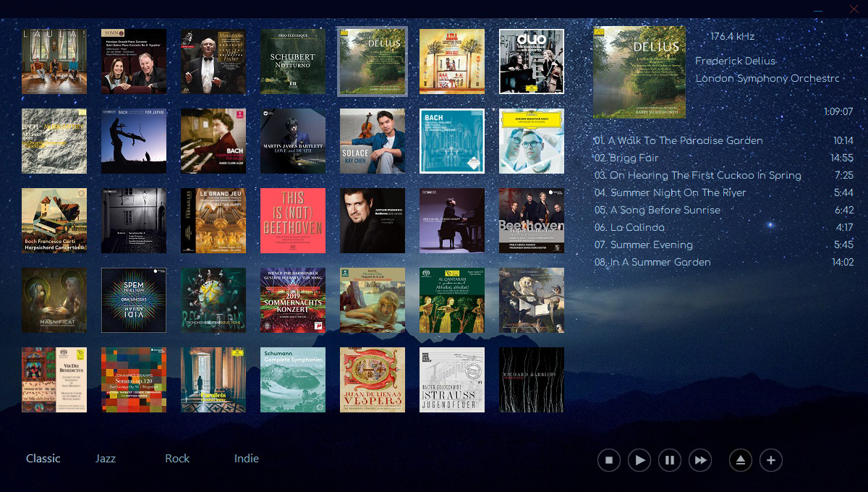Viewport: 868px width, 492px height.
Task: Click the large Delius cover in the now-playing panel
Action: [639, 72]
